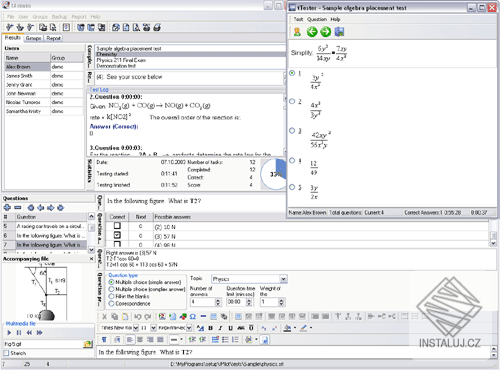This screenshot has height=370, width=500.
Task: Jump to the last question in the Questions toolbar
Action: [x=60, y=208]
